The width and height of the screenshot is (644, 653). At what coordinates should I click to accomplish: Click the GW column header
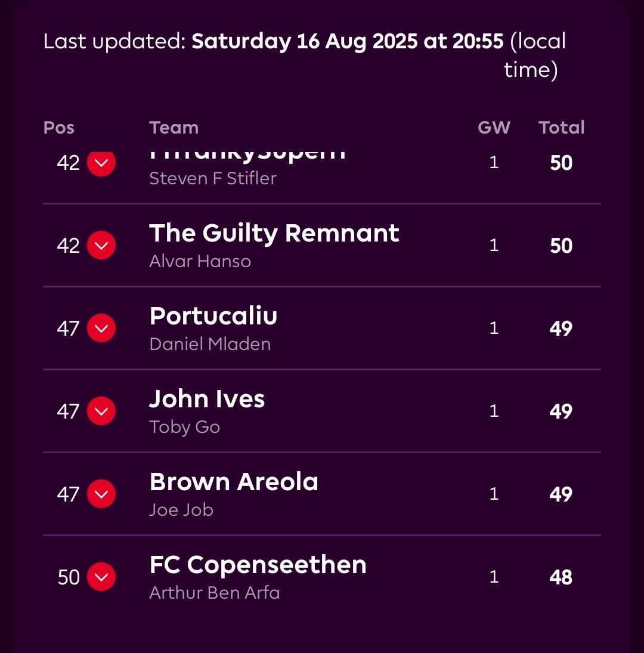pos(494,128)
